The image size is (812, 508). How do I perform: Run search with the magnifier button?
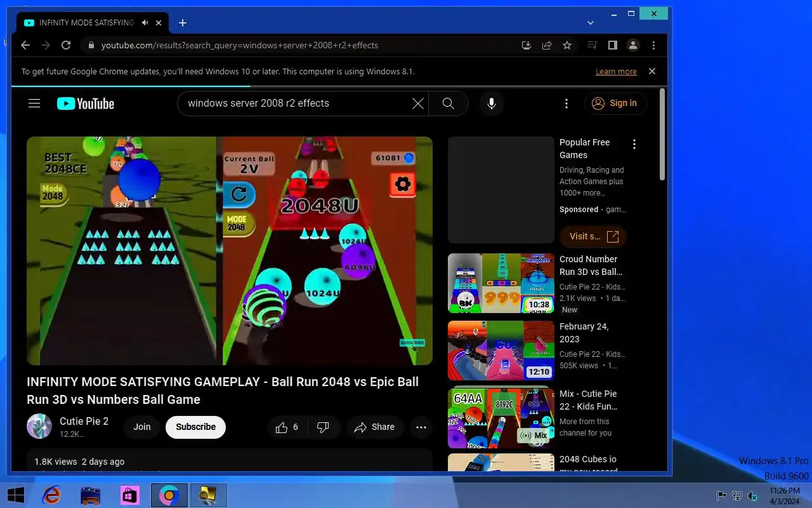[449, 104]
